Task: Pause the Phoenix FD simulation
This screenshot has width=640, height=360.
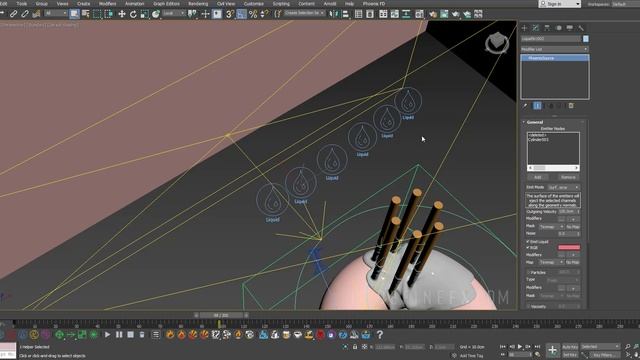Action: point(119,335)
